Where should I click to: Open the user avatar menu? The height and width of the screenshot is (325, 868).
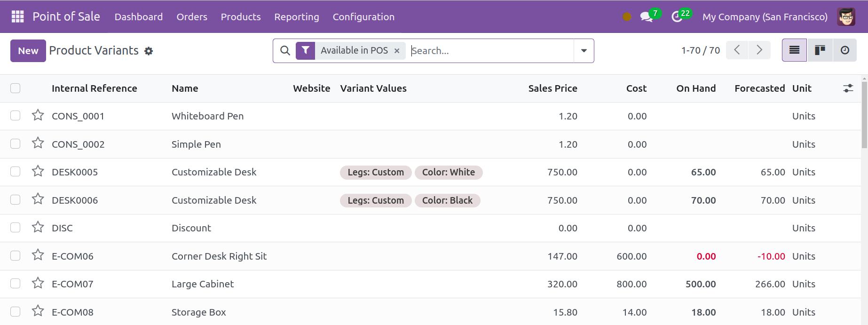click(846, 17)
